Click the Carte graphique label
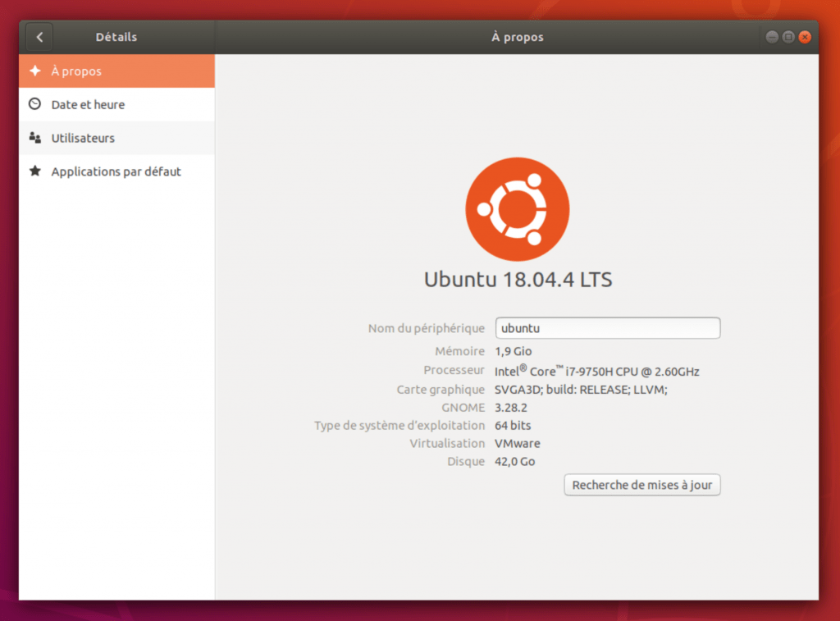Screen dimensions: 840x621 [x=441, y=390]
